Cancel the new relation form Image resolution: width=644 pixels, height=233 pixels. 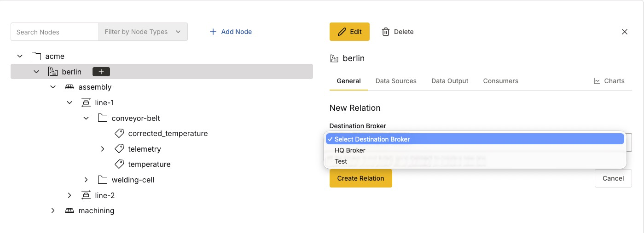click(613, 178)
